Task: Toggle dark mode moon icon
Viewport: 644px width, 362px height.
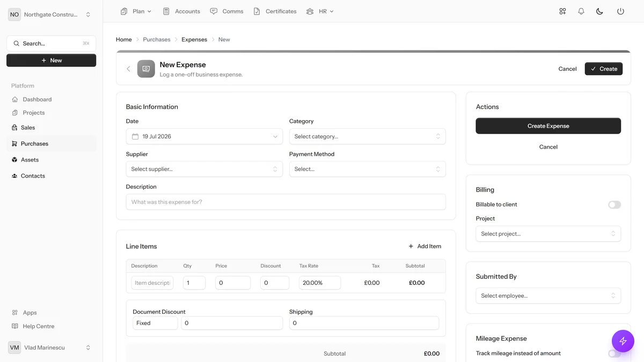Action: [600, 11]
